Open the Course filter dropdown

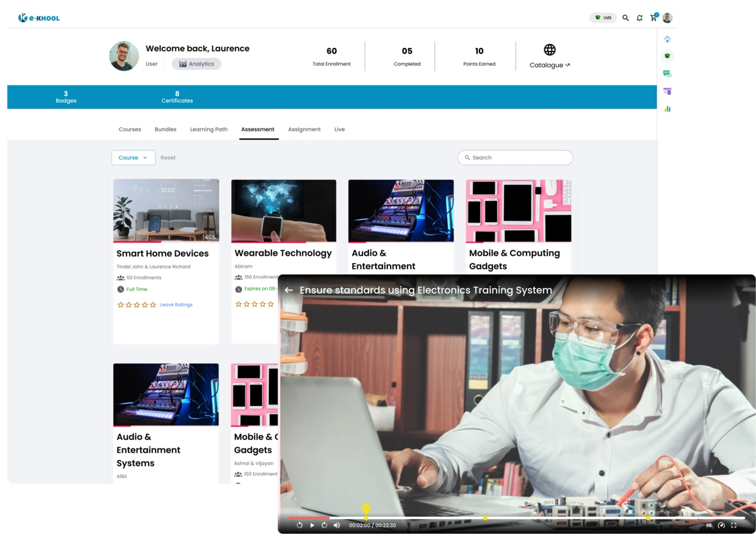pyautogui.click(x=133, y=158)
